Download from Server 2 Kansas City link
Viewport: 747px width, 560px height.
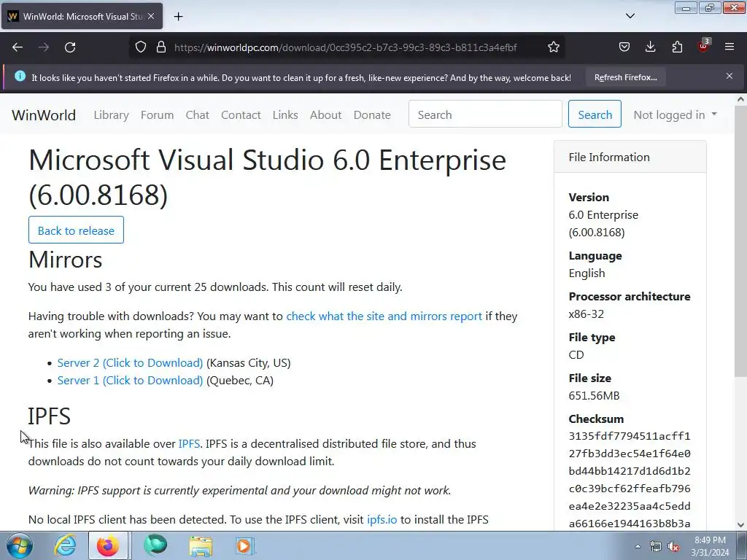pos(130,363)
